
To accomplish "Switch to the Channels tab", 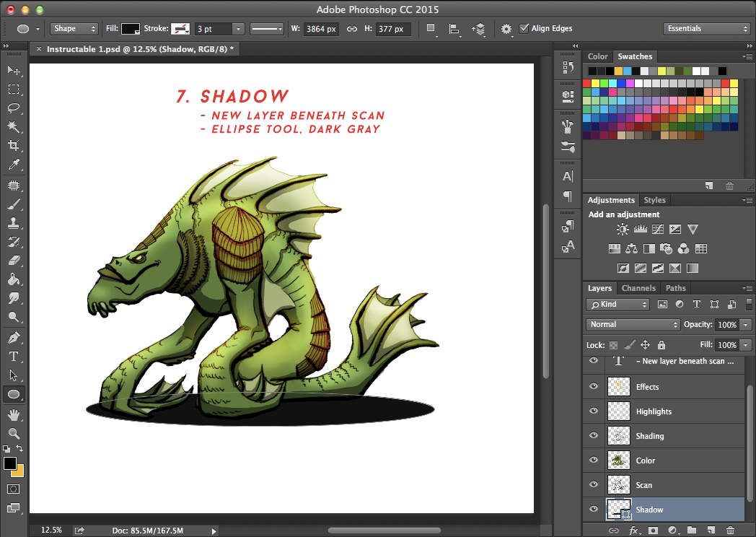I will (638, 287).
